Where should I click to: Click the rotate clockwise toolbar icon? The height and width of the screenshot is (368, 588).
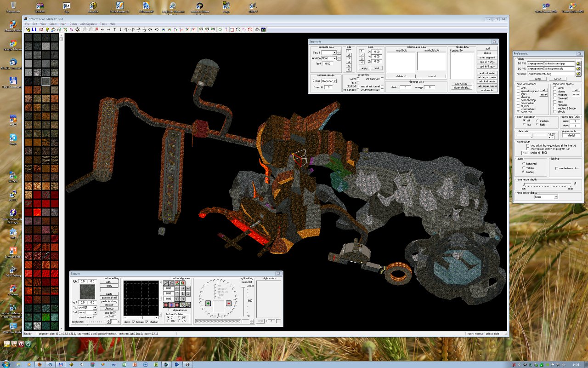tap(150, 29)
